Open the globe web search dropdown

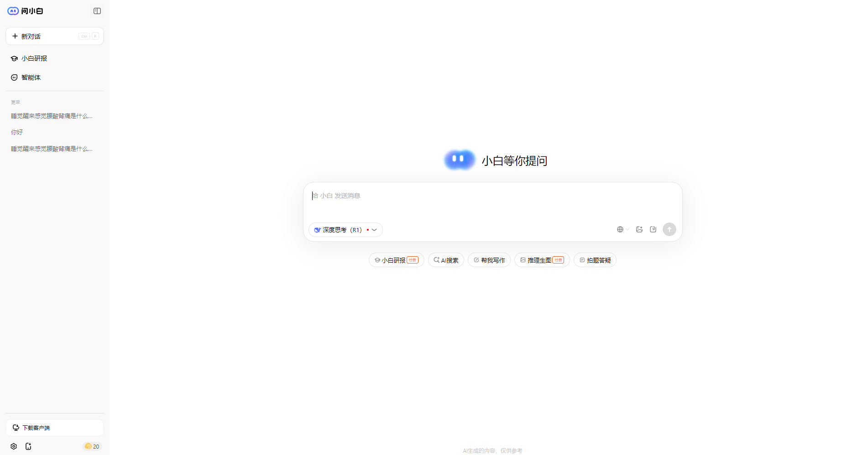(623, 229)
